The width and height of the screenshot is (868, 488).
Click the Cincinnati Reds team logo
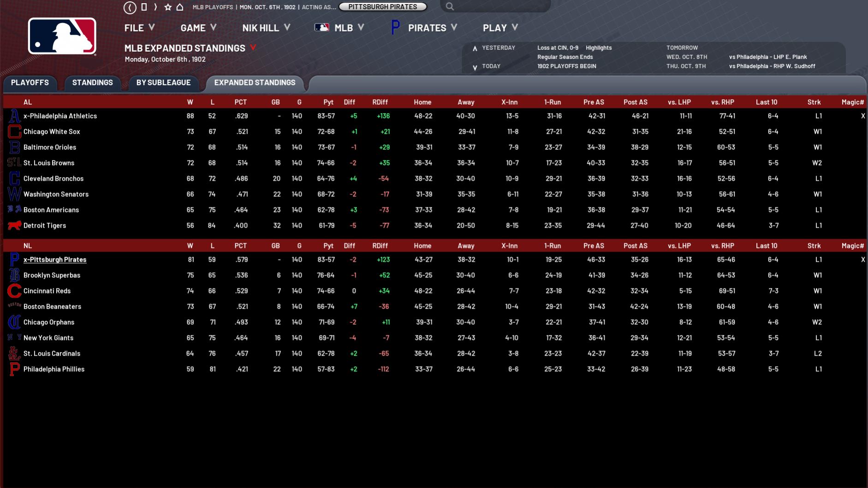pos(14,291)
